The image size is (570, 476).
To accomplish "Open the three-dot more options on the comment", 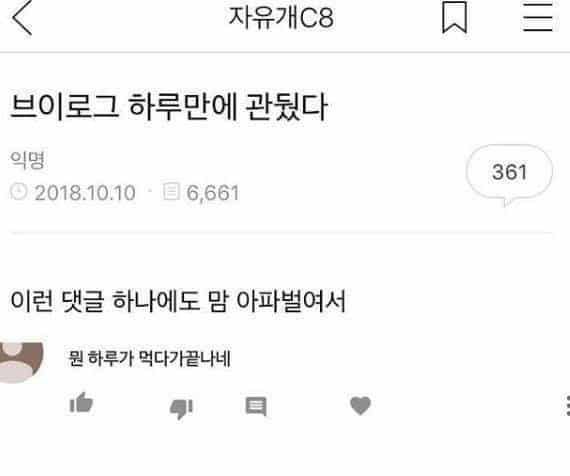I will click(x=568, y=405).
